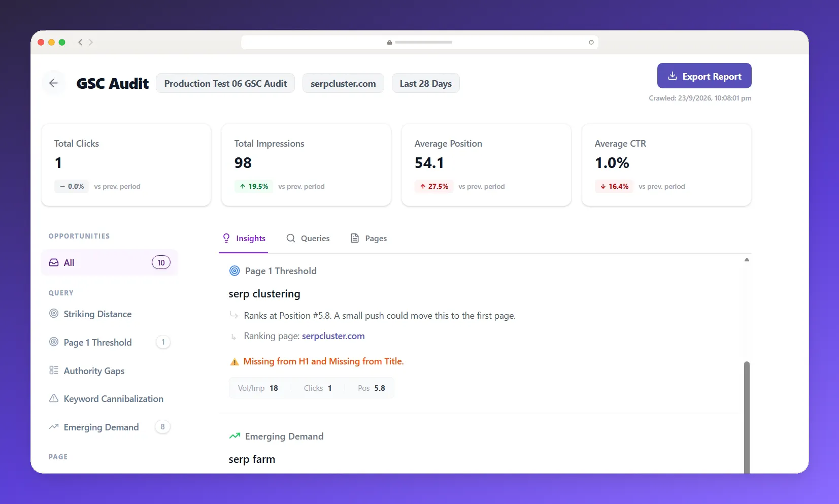This screenshot has height=504, width=839.
Task: Click the download icon on Export Report
Action: point(673,76)
